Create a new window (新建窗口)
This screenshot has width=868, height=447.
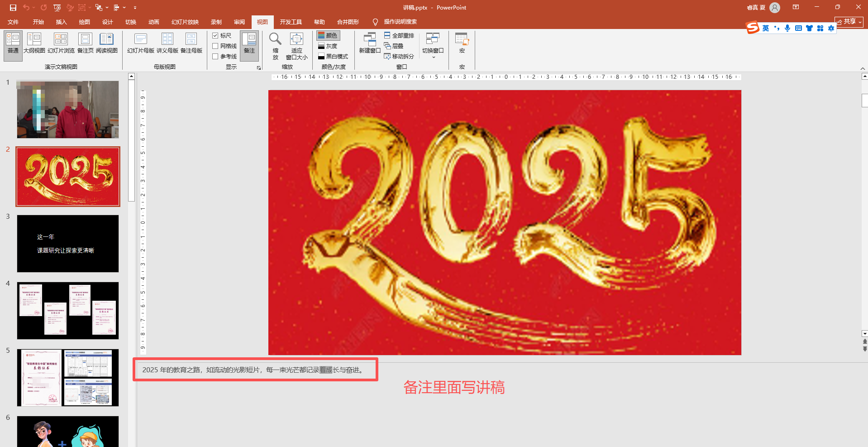click(370, 43)
